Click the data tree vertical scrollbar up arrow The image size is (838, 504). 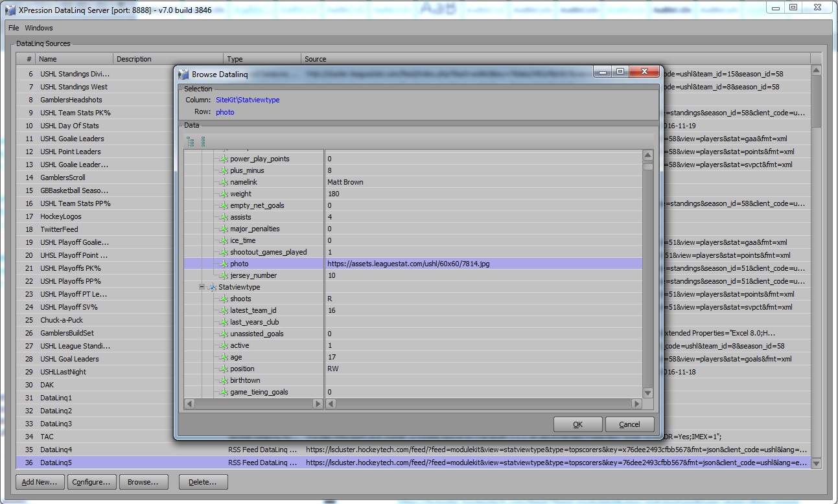point(647,155)
